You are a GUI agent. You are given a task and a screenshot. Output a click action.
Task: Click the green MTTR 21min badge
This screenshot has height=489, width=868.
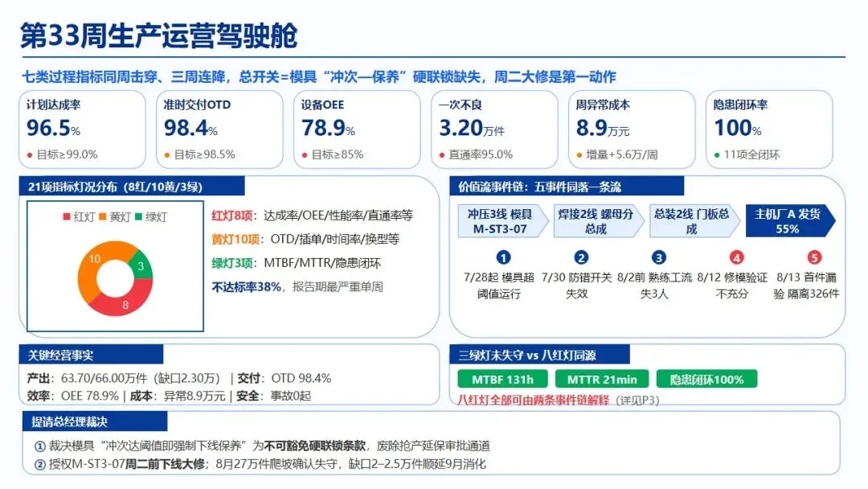[602, 380]
